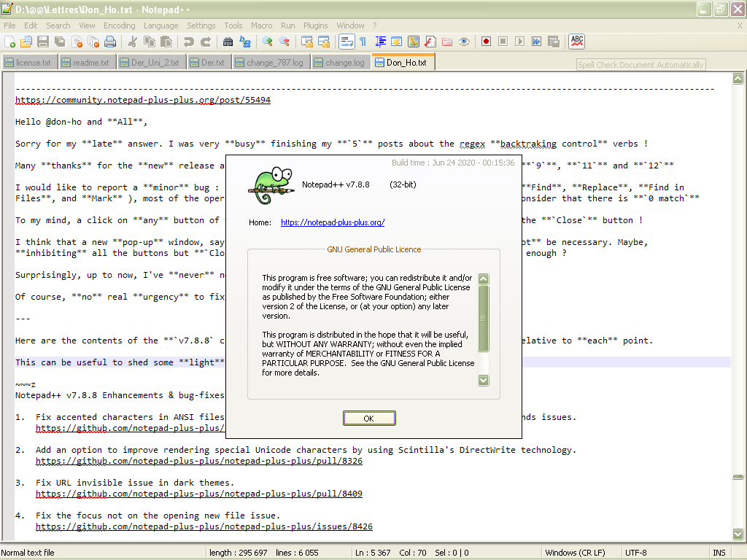Click the community.notepad-plus-plus.org post link

coord(143,100)
